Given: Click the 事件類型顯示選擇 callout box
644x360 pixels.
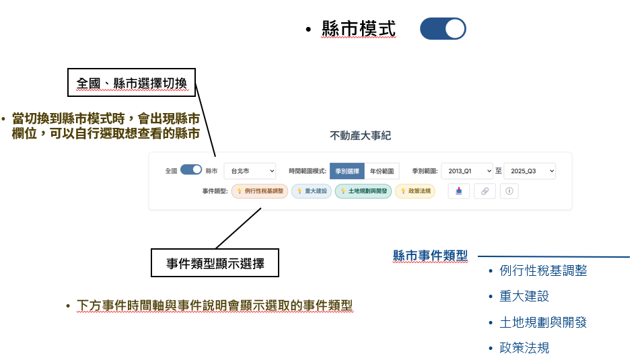Looking at the screenshot, I should click(x=215, y=264).
